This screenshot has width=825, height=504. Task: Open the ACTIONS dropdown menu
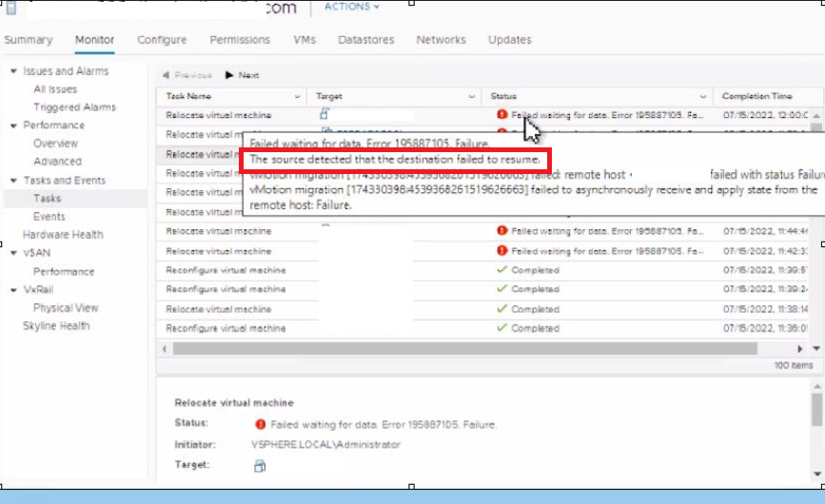click(x=351, y=7)
